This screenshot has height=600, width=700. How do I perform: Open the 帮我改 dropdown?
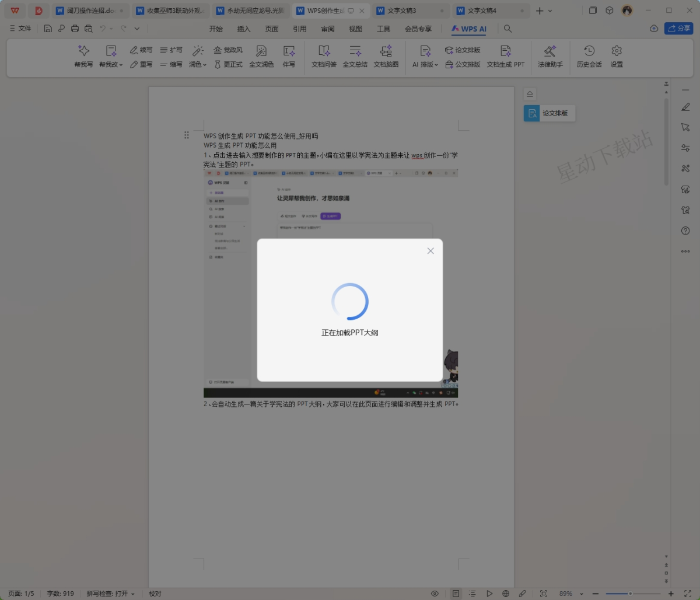tap(111, 57)
